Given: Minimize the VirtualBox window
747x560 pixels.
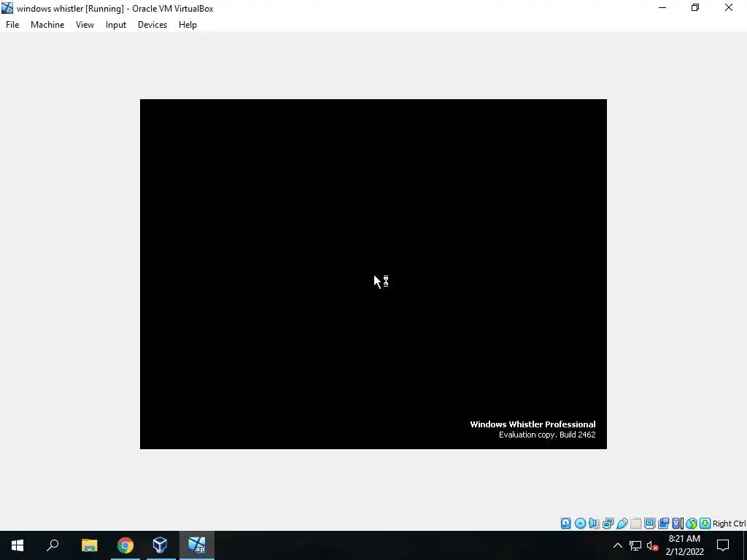Looking at the screenshot, I should point(662,7).
